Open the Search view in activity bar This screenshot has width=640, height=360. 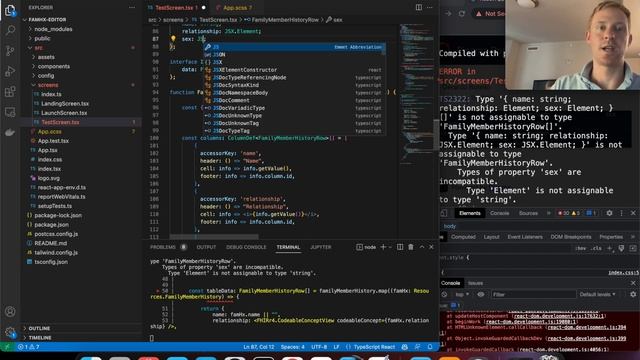pos(10,30)
